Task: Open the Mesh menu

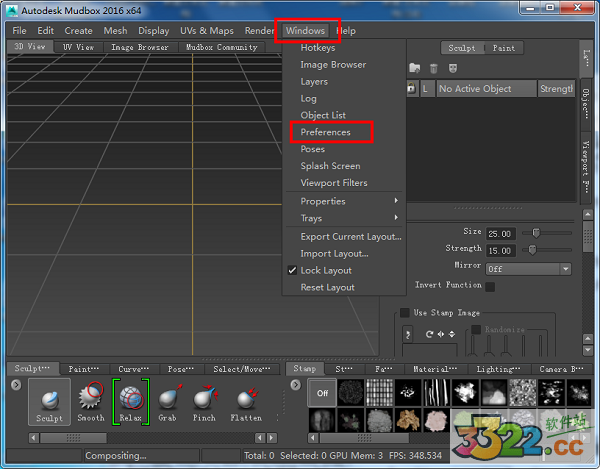Action: point(115,31)
